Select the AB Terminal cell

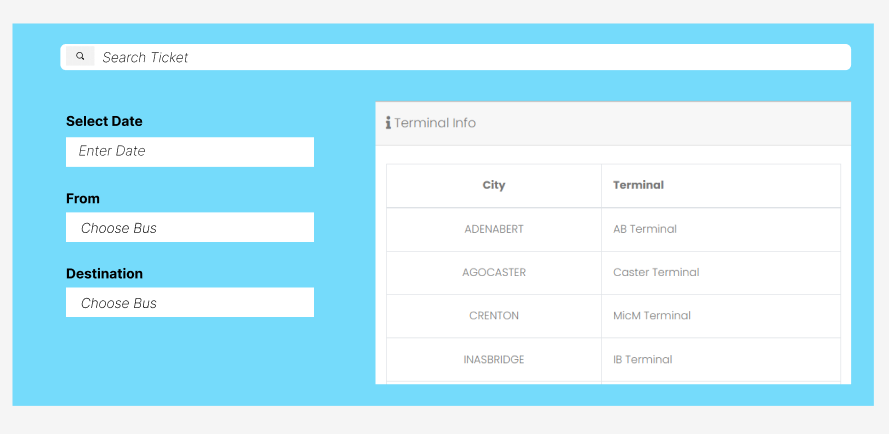(721, 229)
